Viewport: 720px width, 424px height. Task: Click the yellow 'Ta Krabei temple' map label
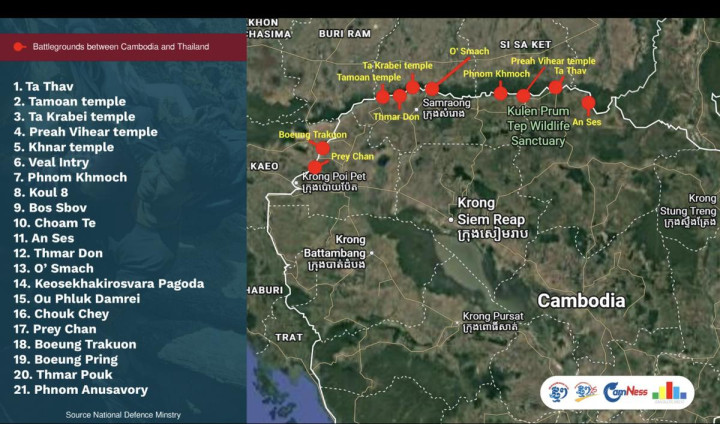point(397,66)
